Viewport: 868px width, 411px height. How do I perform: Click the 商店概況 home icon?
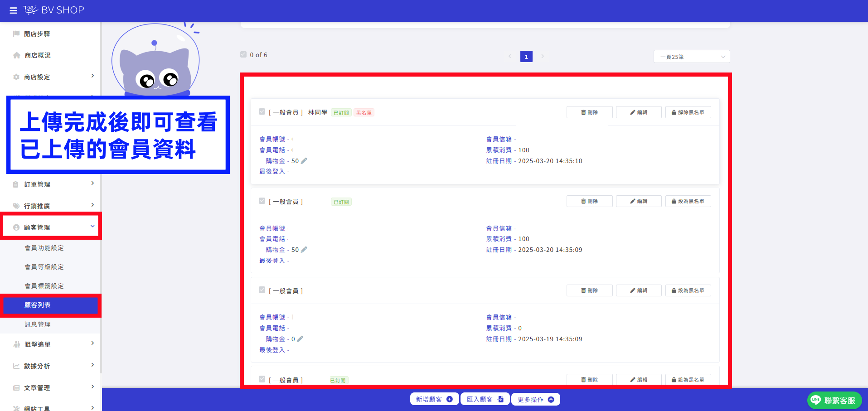click(17, 55)
